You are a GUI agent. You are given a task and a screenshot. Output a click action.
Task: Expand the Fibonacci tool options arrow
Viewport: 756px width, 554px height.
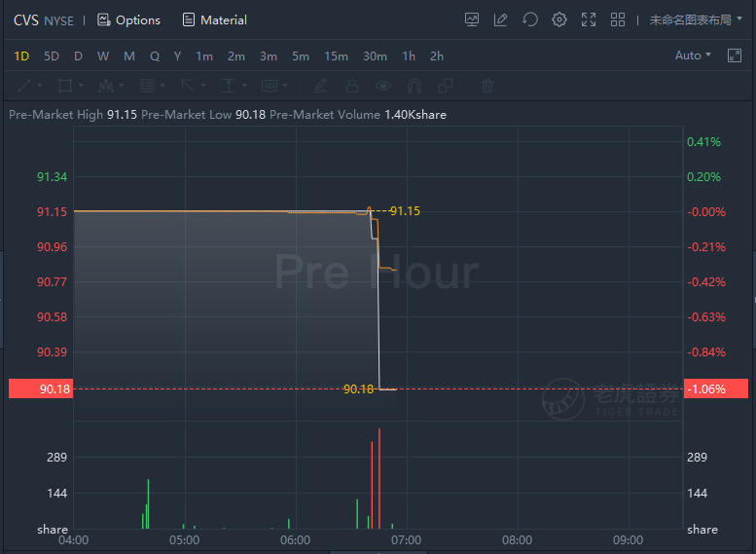[162, 86]
